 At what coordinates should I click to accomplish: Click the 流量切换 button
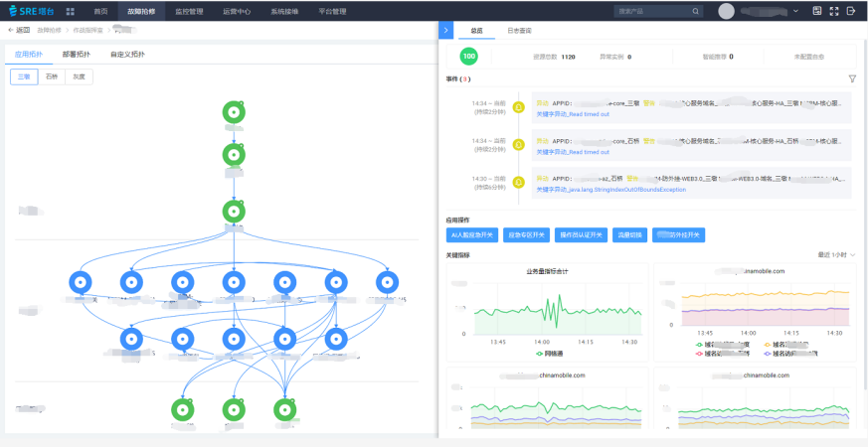tap(630, 235)
